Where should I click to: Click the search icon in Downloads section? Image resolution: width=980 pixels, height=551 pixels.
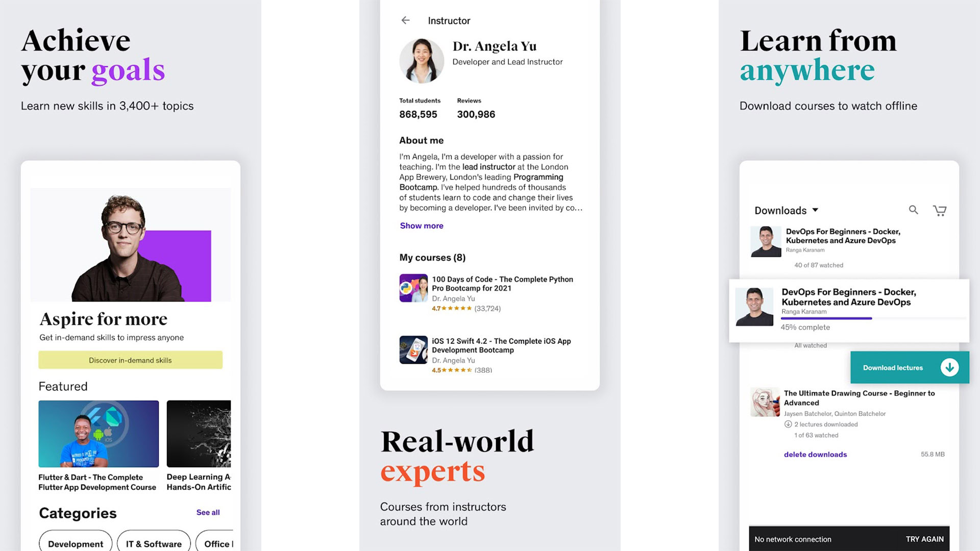pos(913,209)
